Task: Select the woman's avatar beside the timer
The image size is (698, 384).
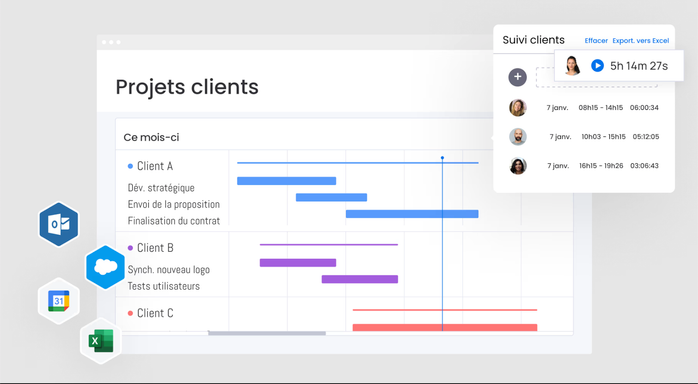Action: point(572,65)
